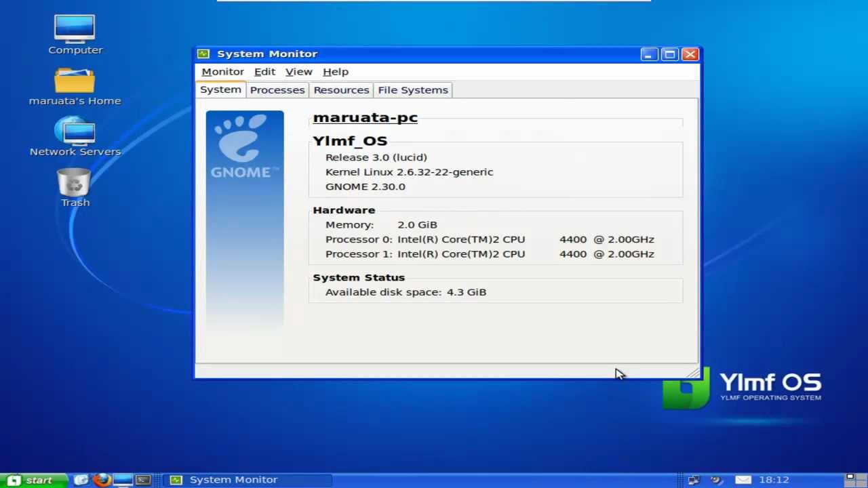Minimize the System Monitor window
Image resolution: width=868 pixels, height=488 pixels.
(649, 54)
